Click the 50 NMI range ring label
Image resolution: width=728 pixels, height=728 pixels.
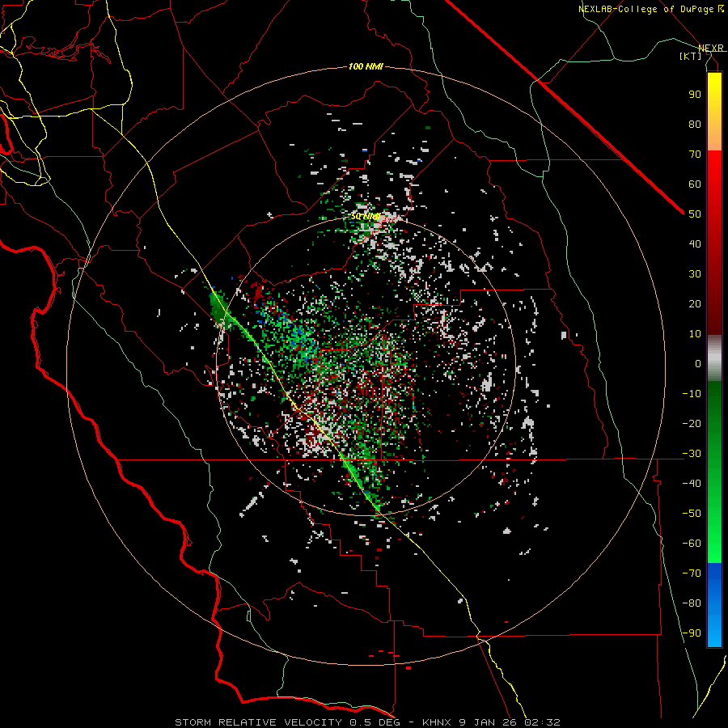366,216
